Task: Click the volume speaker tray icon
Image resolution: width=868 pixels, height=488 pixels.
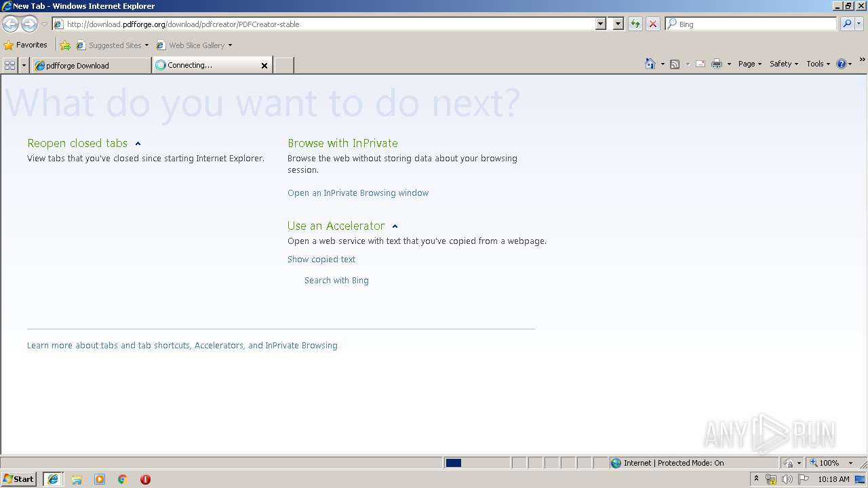Action: click(787, 479)
